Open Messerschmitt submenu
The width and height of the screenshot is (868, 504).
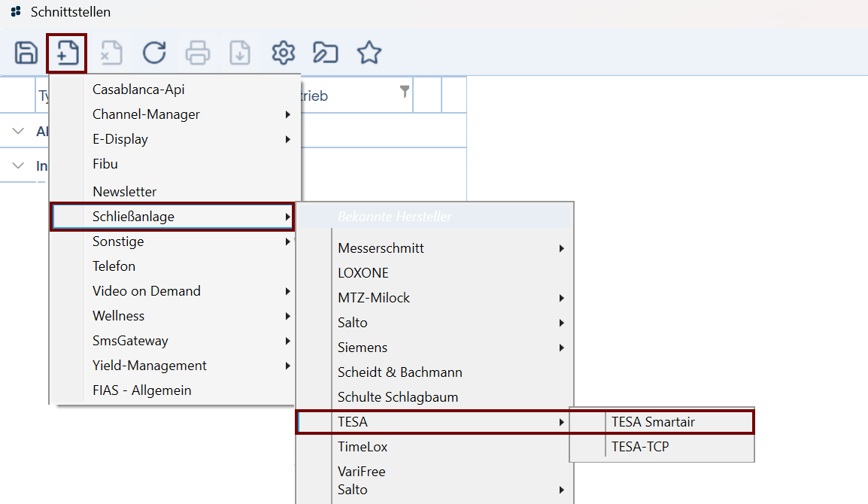tap(435, 248)
